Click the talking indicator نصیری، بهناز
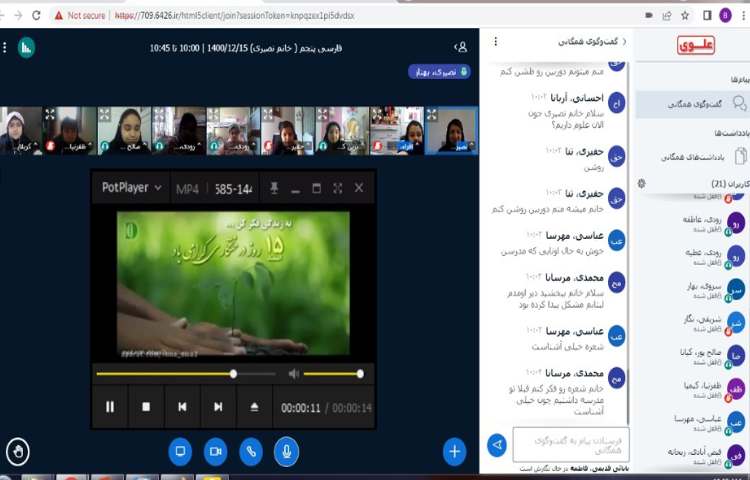750x480 pixels. [x=439, y=72]
